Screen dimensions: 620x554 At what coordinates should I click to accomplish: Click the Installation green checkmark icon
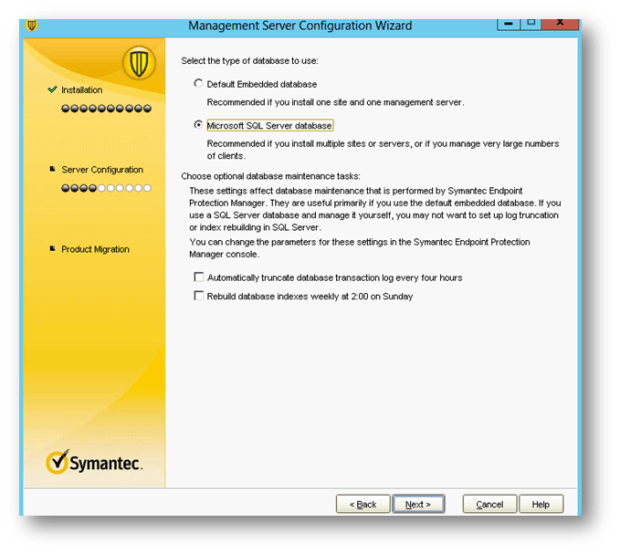[52, 90]
